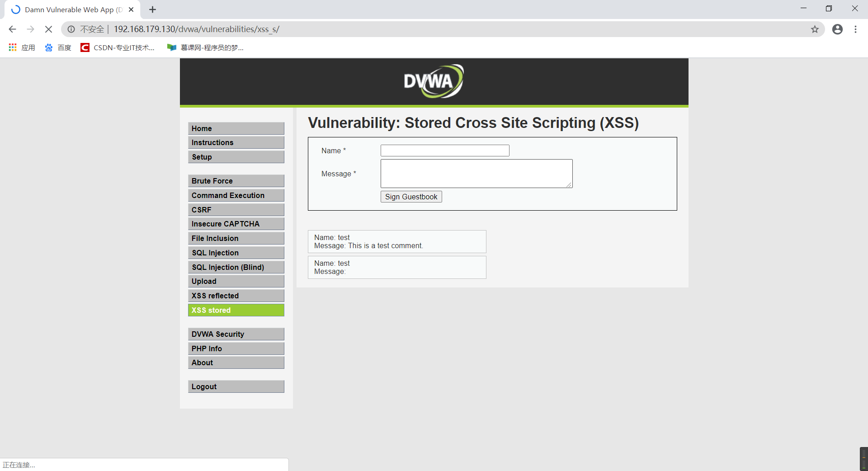Screen dimensions: 868x471
Task: View site security info icon
Action: pyautogui.click(x=71, y=29)
